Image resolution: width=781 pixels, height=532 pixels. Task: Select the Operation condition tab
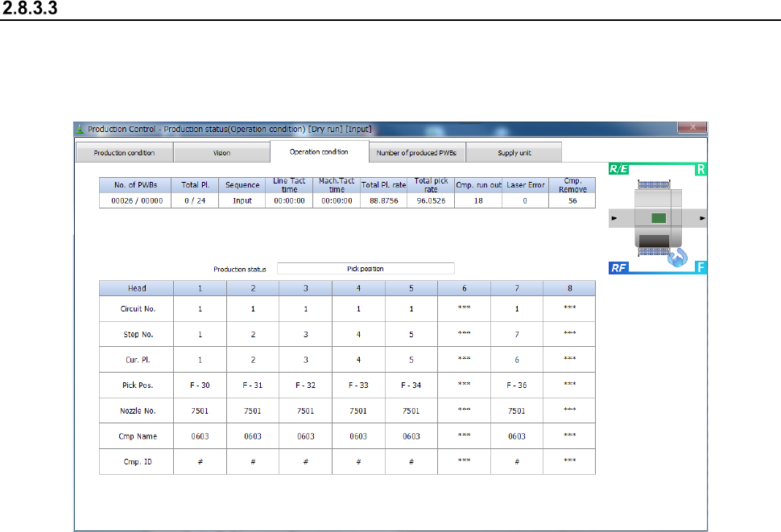click(x=320, y=151)
